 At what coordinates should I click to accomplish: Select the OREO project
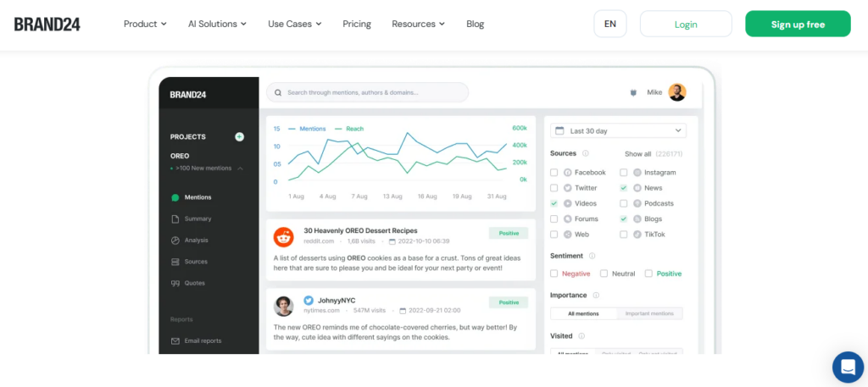tap(180, 156)
